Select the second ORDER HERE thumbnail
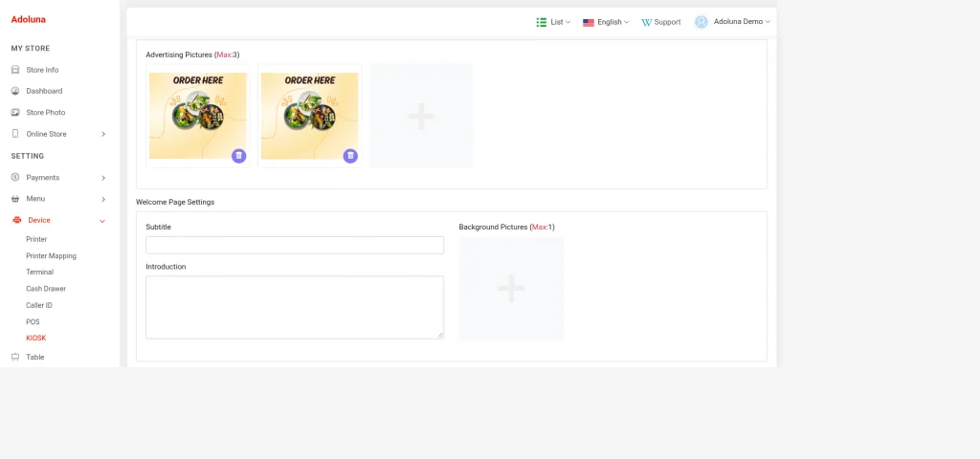The width and height of the screenshot is (980, 459). pos(309,116)
